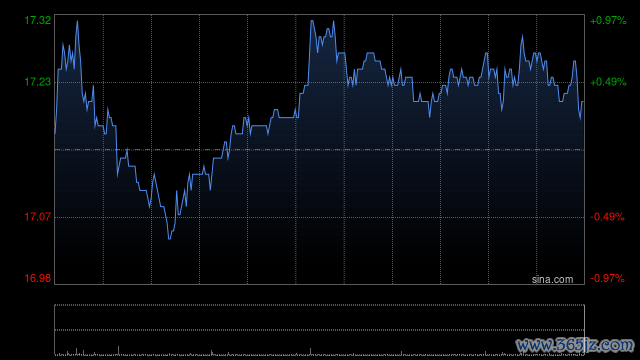Click the +0.49% percentage label

(608, 82)
